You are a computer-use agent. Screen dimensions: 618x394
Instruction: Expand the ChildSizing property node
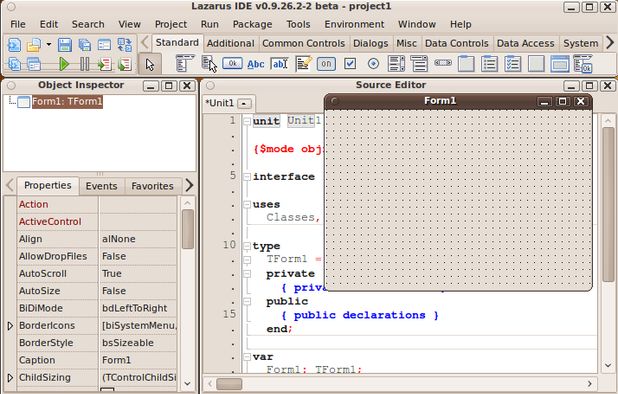(10, 377)
